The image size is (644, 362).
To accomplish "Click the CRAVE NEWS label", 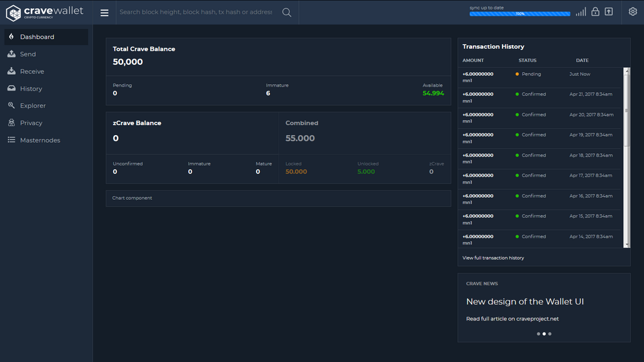I will click(x=482, y=283).
